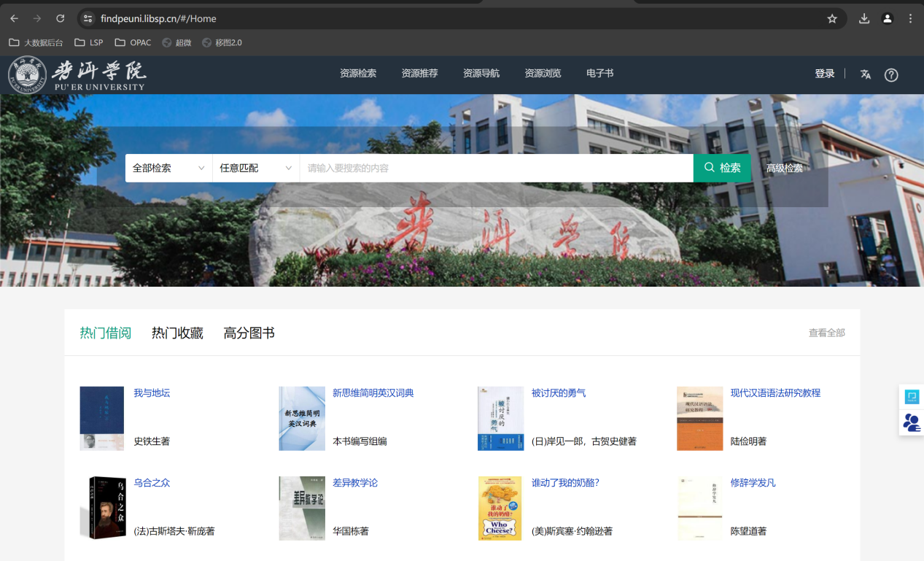Click the Pu'er University logo
The image size is (924, 561).
click(77, 74)
